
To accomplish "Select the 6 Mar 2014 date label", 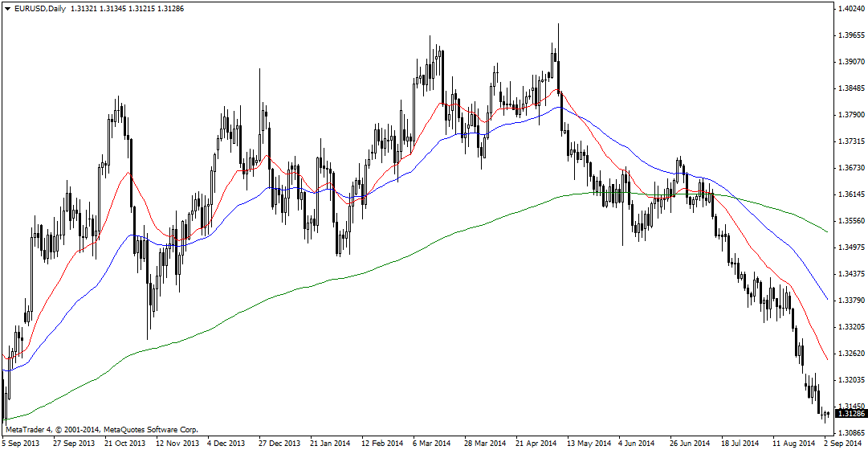I will coord(432,443).
